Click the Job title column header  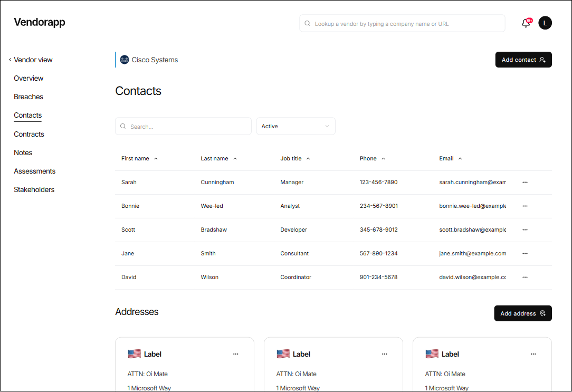291,159
